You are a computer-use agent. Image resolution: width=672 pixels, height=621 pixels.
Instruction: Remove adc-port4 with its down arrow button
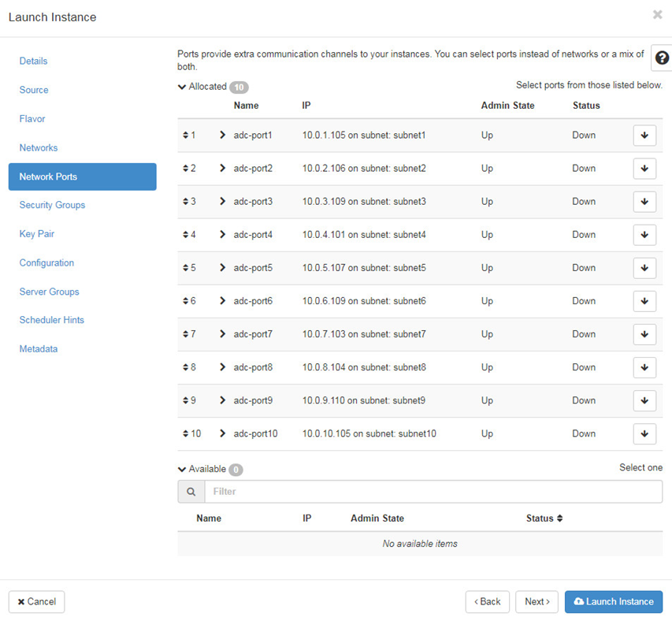point(644,235)
